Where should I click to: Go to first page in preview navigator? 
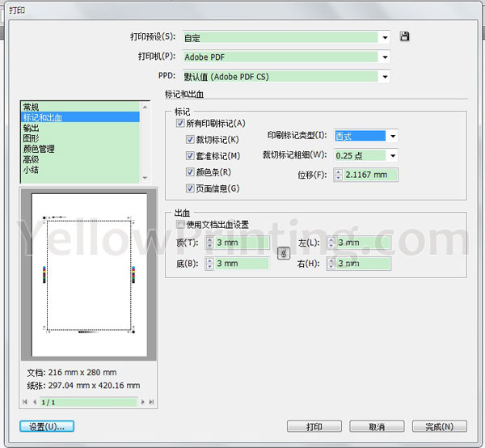(25, 402)
